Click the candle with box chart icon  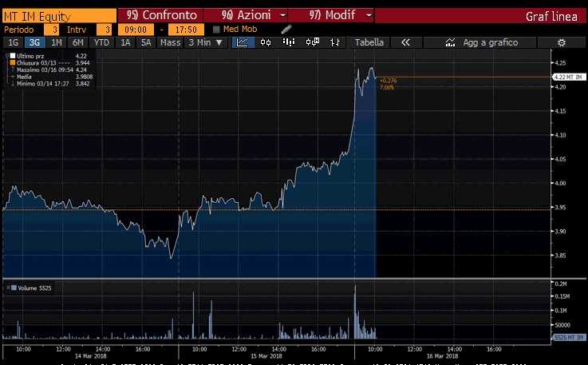(x=313, y=42)
